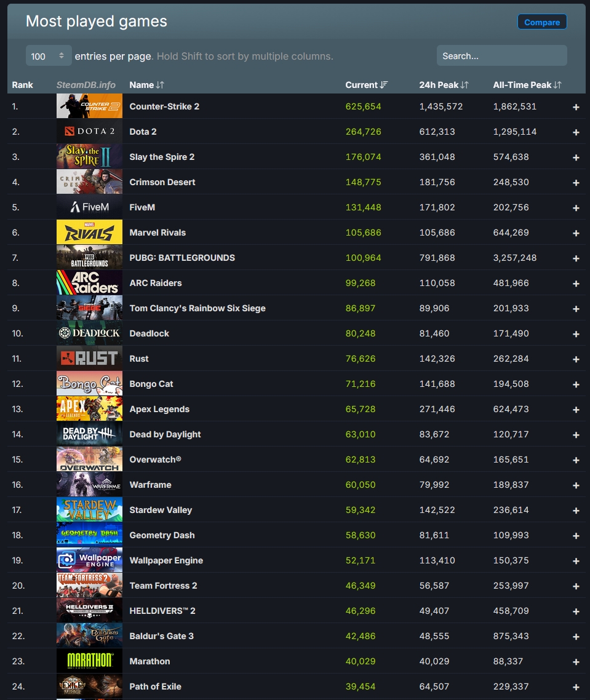Image resolution: width=590 pixels, height=700 pixels.
Task: Open the Counter-Strike 2 game thumbnail
Action: point(89,106)
